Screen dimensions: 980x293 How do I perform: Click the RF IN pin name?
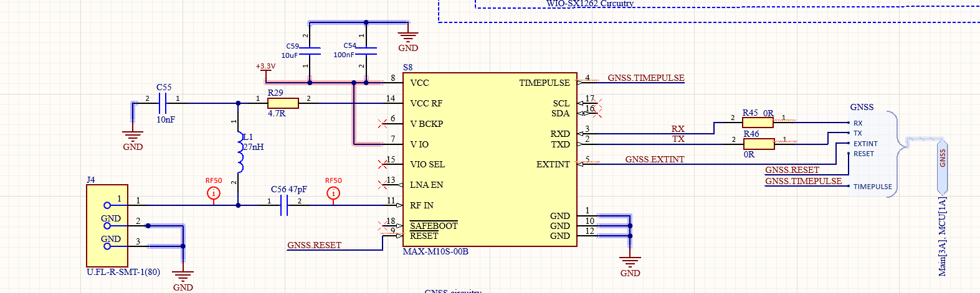(422, 205)
